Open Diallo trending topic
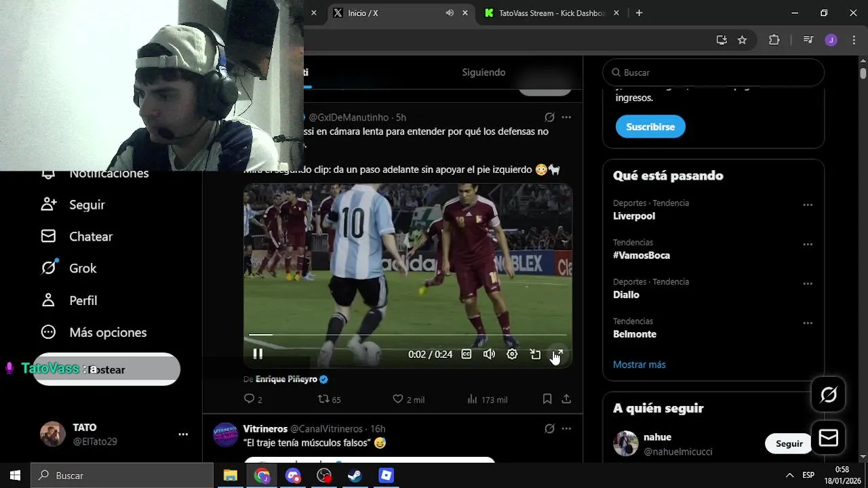Image resolution: width=868 pixels, height=488 pixels. pyautogui.click(x=626, y=295)
